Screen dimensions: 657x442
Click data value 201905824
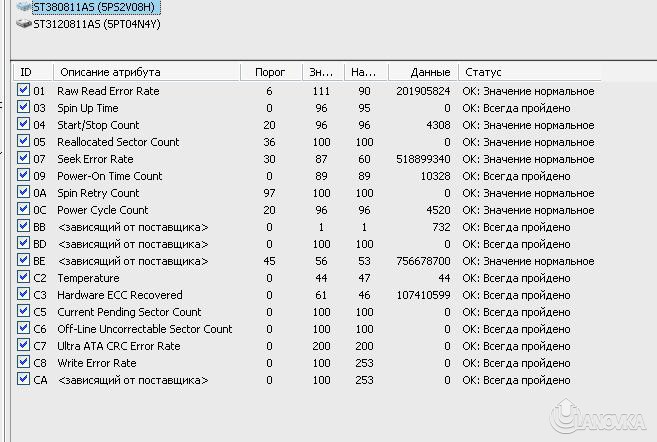point(423,91)
